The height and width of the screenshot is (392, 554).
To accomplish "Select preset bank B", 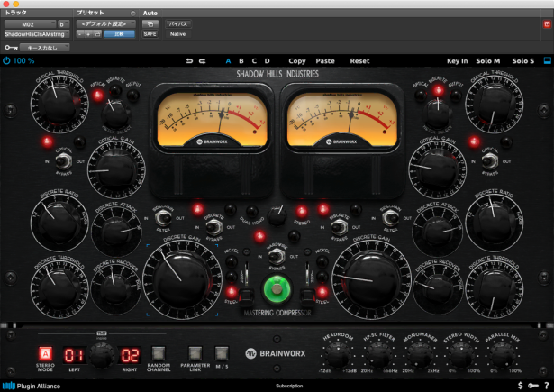I will [241, 61].
